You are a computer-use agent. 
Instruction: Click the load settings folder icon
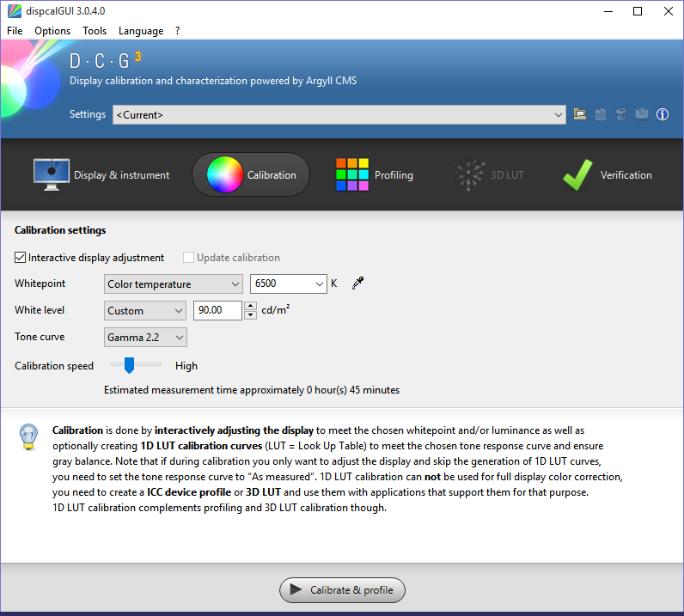(x=579, y=114)
